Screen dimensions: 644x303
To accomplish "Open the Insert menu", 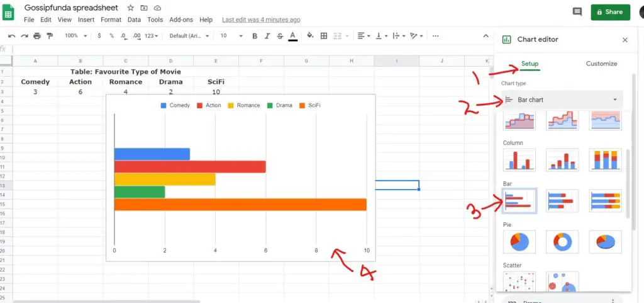I will coord(86,20).
